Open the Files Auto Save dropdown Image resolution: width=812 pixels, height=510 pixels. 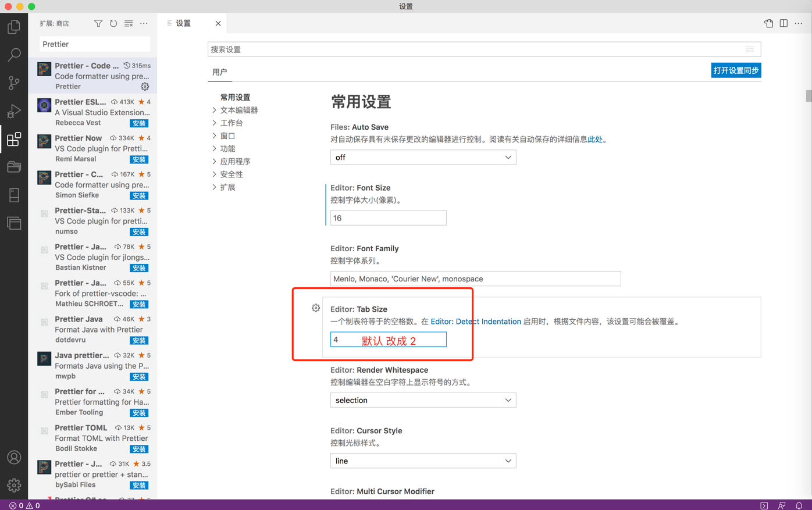click(x=423, y=157)
